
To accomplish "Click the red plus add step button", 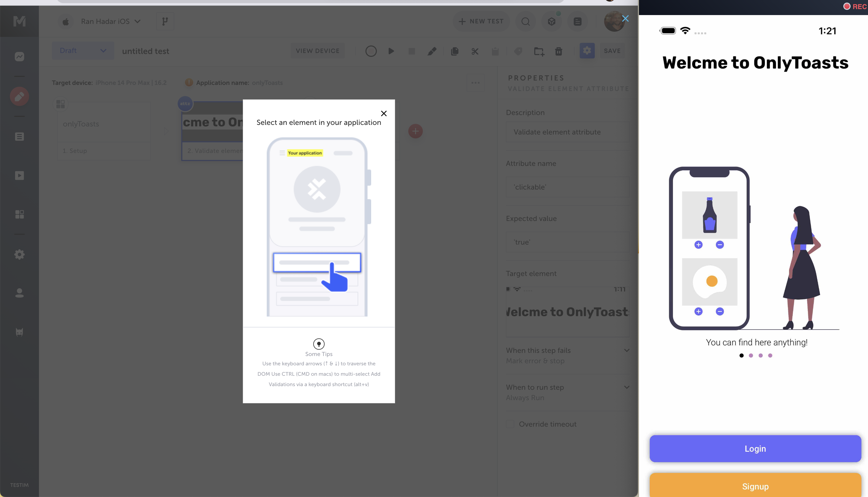I will tap(415, 131).
